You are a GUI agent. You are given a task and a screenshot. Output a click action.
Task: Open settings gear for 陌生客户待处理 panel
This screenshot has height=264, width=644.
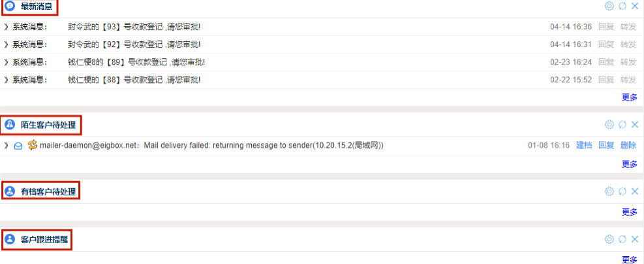point(609,124)
